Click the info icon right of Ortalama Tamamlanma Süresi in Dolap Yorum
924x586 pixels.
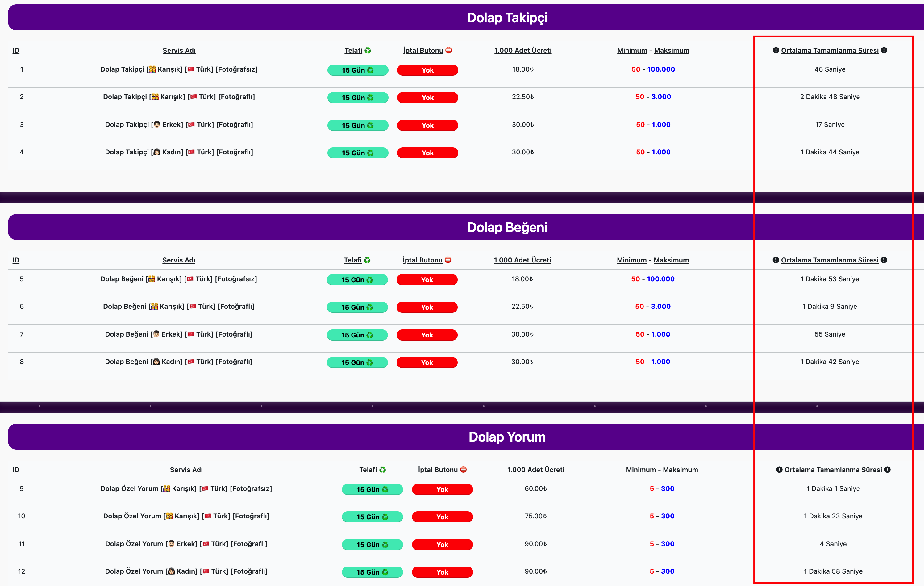[x=888, y=469]
